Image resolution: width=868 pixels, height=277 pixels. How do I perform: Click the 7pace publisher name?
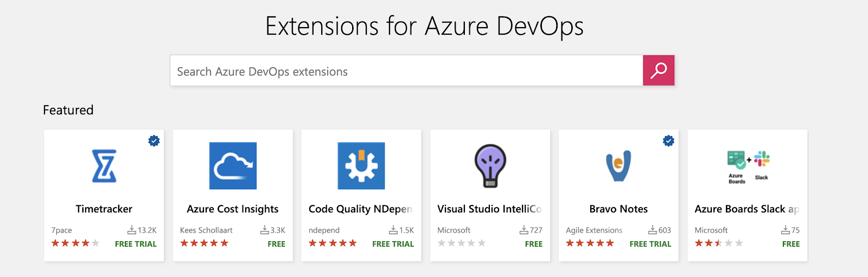[x=62, y=230]
